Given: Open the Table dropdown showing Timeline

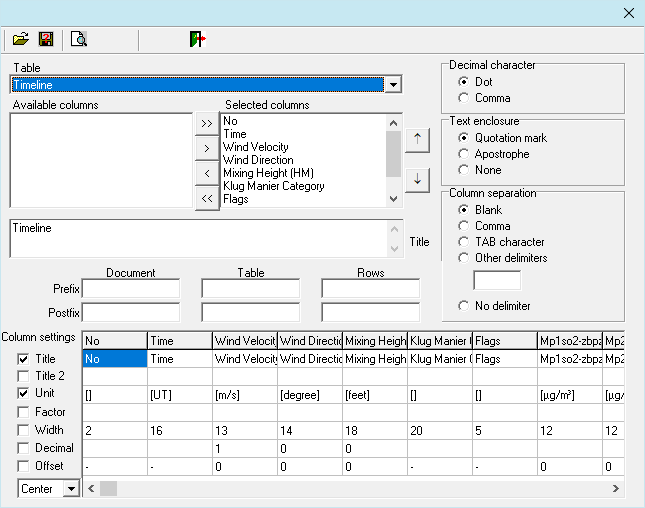Looking at the screenshot, I should pos(393,85).
